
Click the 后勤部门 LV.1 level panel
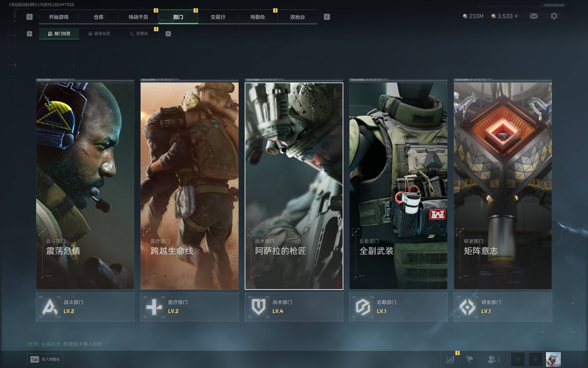tap(398, 307)
